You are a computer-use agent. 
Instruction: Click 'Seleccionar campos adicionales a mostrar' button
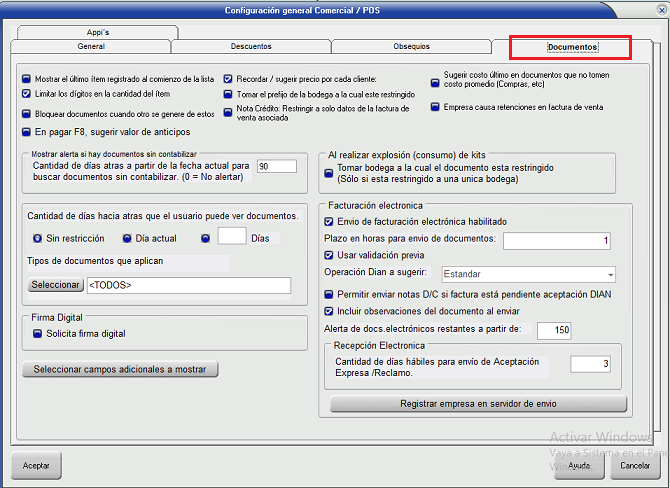pyautogui.click(x=120, y=369)
